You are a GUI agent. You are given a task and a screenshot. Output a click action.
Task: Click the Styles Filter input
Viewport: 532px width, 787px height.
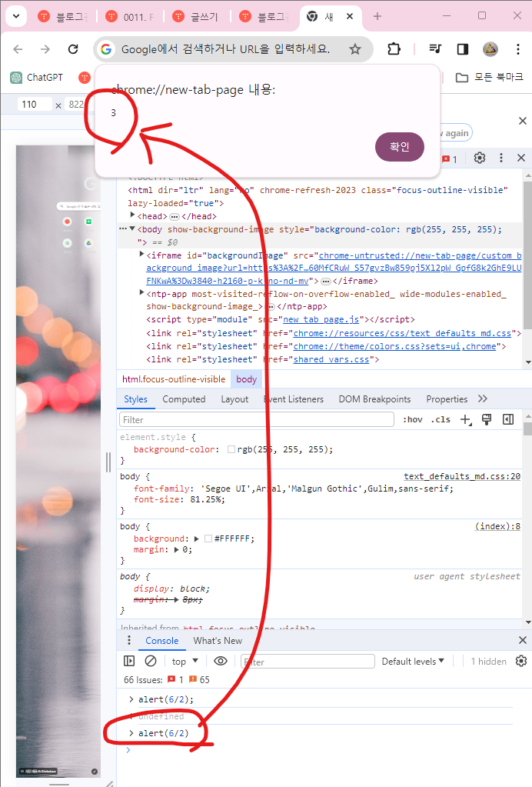(257, 419)
